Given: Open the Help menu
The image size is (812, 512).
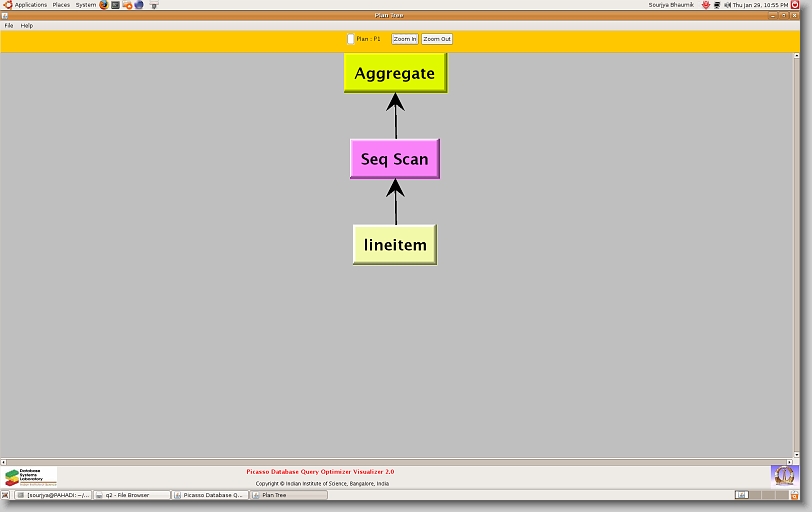Looking at the screenshot, I should coord(27,25).
